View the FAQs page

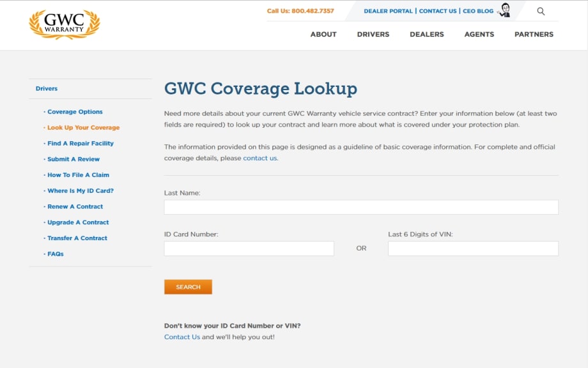[x=55, y=254]
